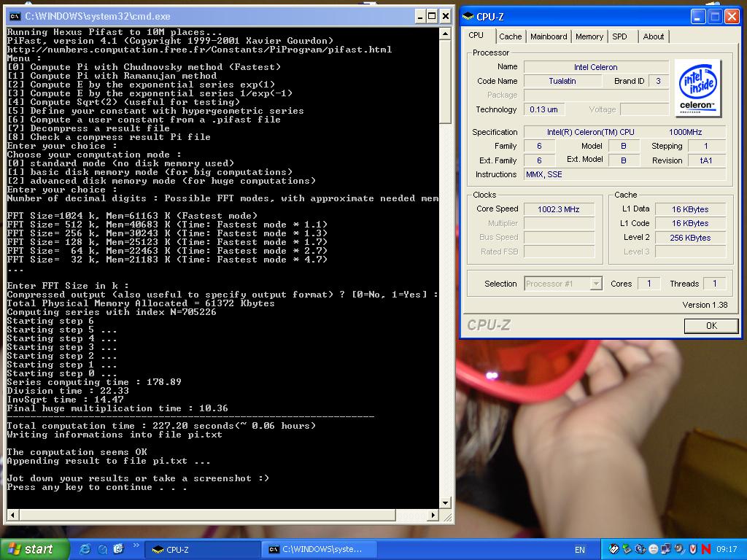Click the 'Total computation time : 227.20 seconds' line
The image size is (747, 560).
tap(161, 426)
